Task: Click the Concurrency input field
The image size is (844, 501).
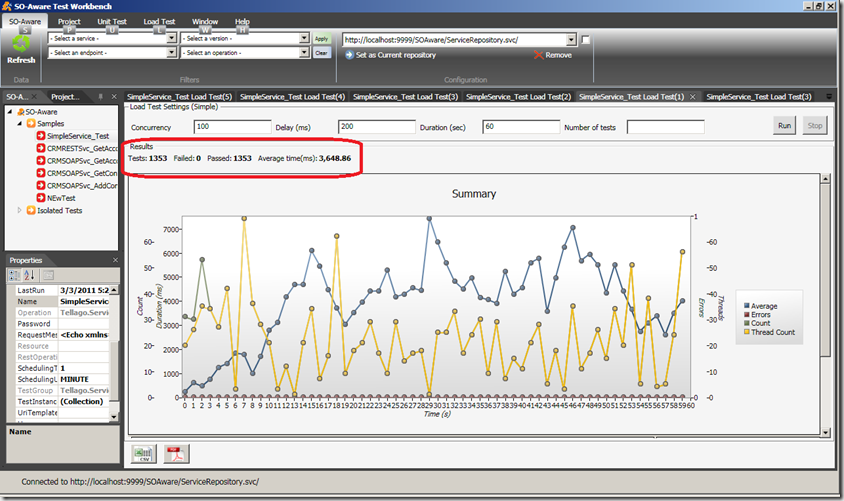Action: [233, 127]
